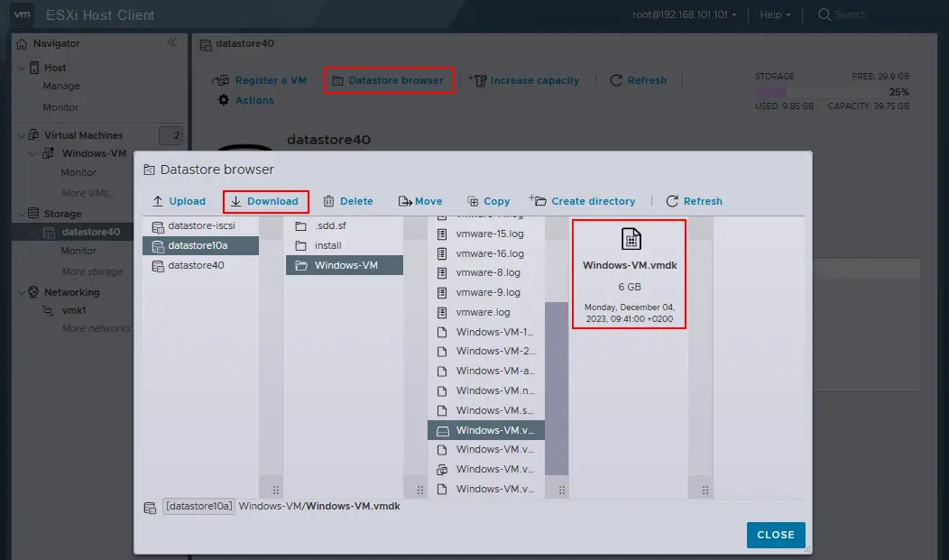Click the datastore-iscsi datastore icon
The width and height of the screenshot is (949, 560).
[x=158, y=226]
